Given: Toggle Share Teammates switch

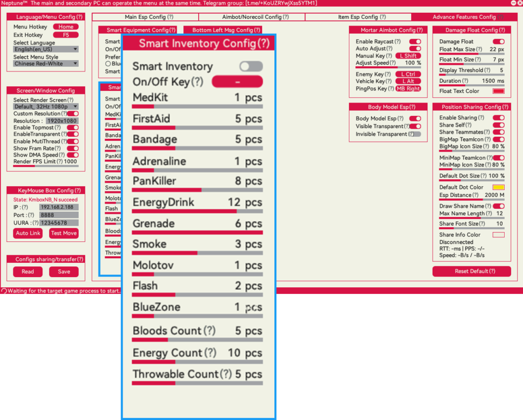Looking at the screenshot, I should click(x=498, y=132).
